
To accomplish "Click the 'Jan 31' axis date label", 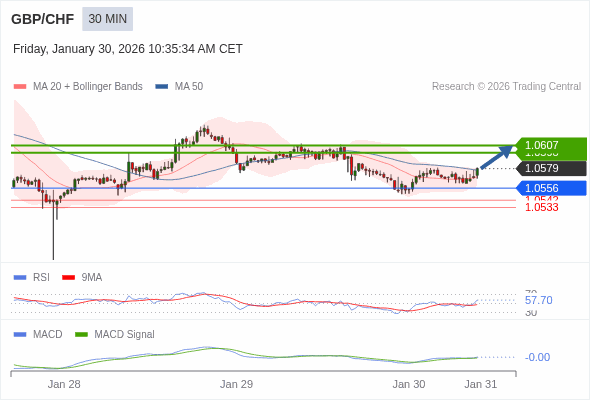I will [x=481, y=384].
